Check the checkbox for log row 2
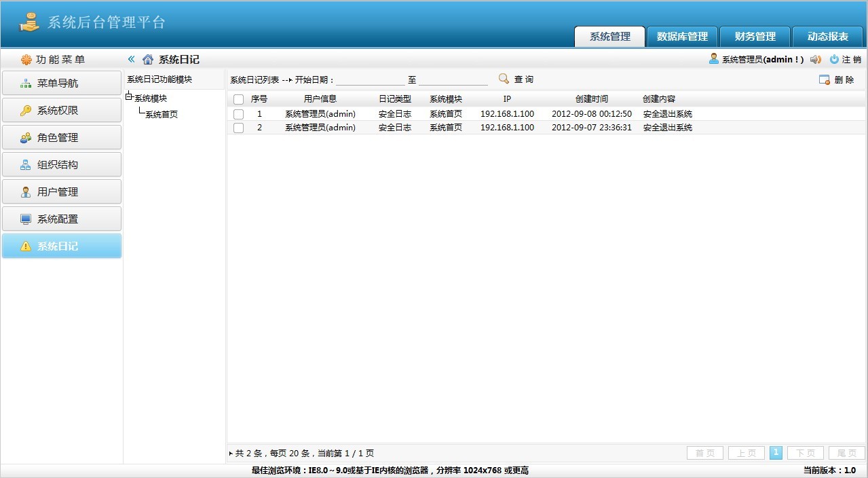 coord(238,127)
